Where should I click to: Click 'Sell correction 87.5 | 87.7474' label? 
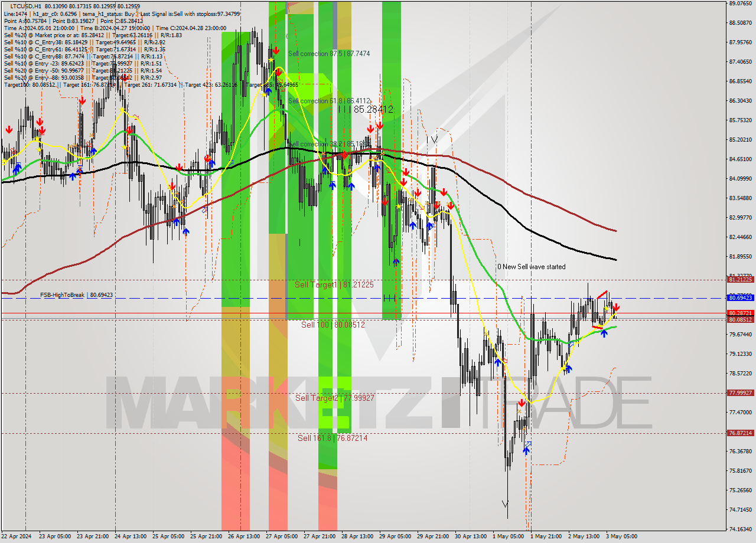pos(329,54)
